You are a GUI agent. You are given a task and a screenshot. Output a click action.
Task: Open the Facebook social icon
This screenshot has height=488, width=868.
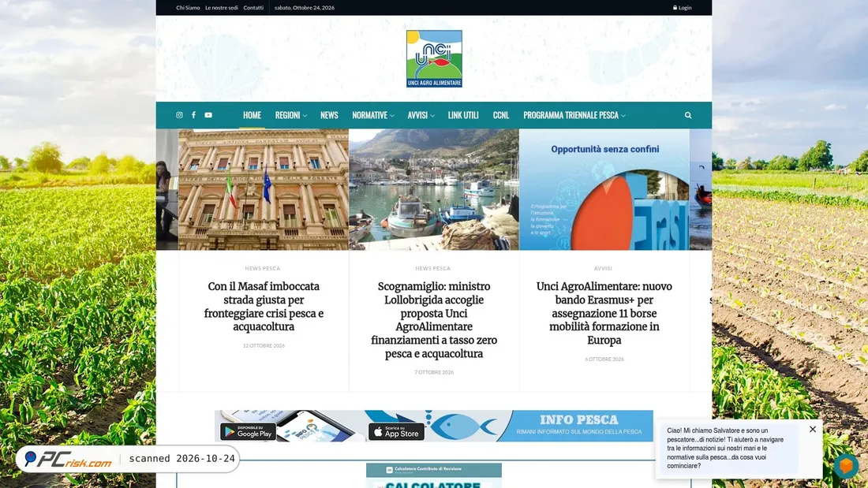tap(193, 115)
